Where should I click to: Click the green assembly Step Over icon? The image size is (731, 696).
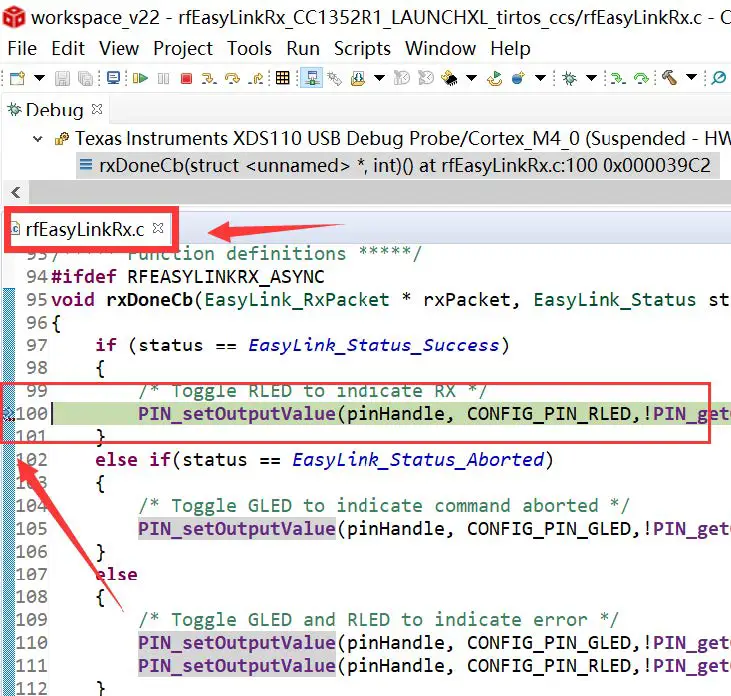(x=641, y=78)
